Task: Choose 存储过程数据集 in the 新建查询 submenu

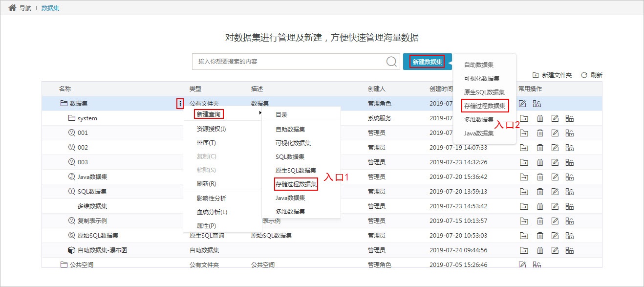Action: coord(296,184)
